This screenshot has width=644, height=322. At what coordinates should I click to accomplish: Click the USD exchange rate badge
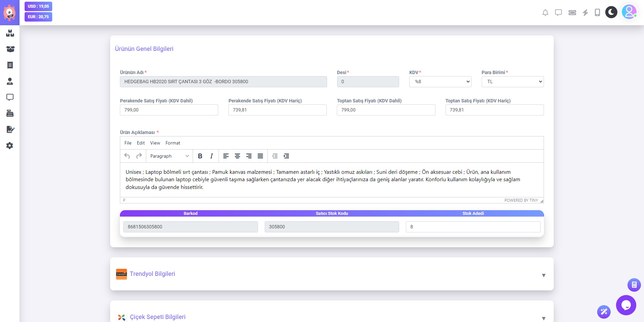[x=38, y=6]
